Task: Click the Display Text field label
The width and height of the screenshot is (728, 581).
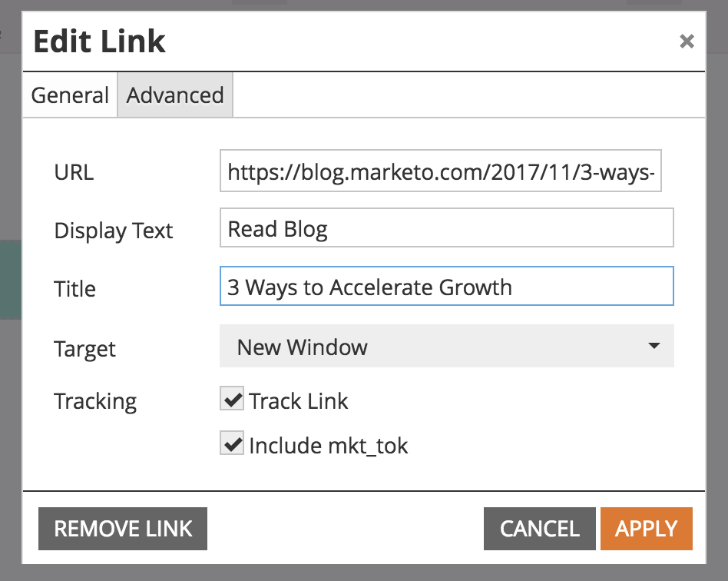Action: (x=114, y=231)
